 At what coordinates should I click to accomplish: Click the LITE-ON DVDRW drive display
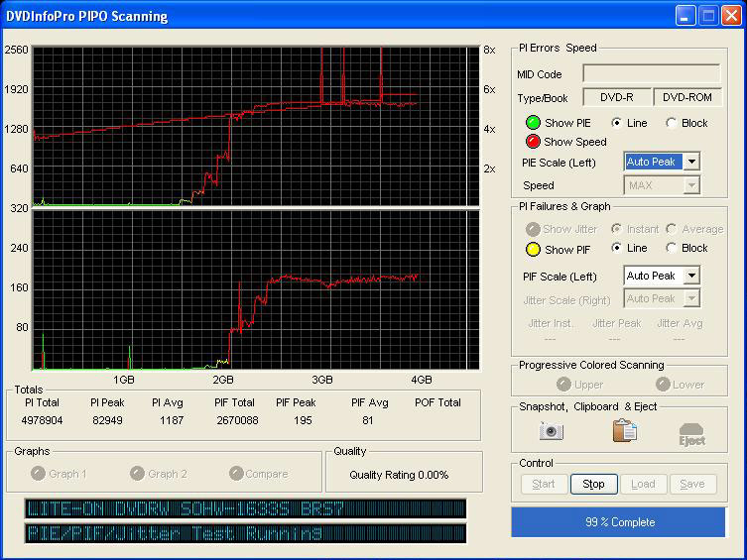(245, 508)
